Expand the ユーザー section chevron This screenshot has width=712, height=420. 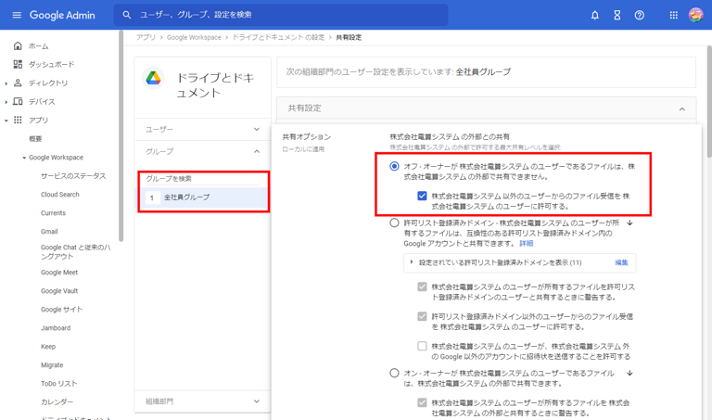coord(257,129)
